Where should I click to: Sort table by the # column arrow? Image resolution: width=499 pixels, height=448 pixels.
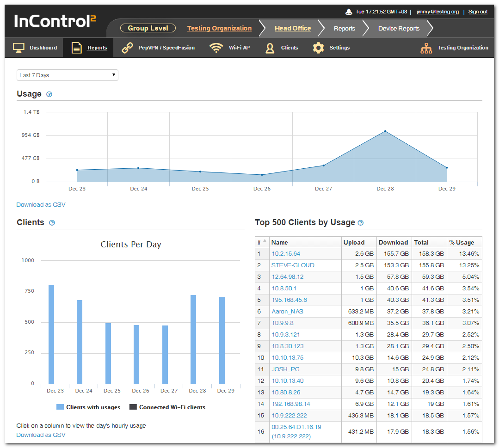pos(265,241)
